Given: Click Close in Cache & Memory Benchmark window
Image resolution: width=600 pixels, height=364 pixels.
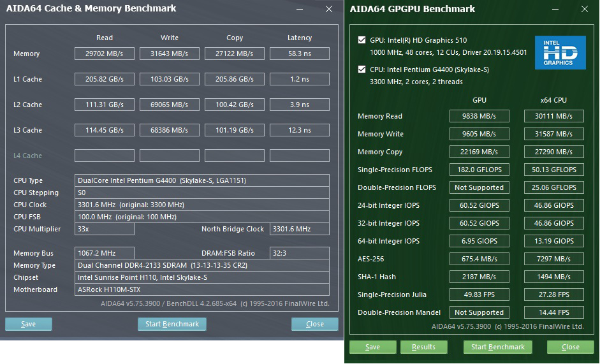Looking at the screenshot, I should click(x=314, y=324).
